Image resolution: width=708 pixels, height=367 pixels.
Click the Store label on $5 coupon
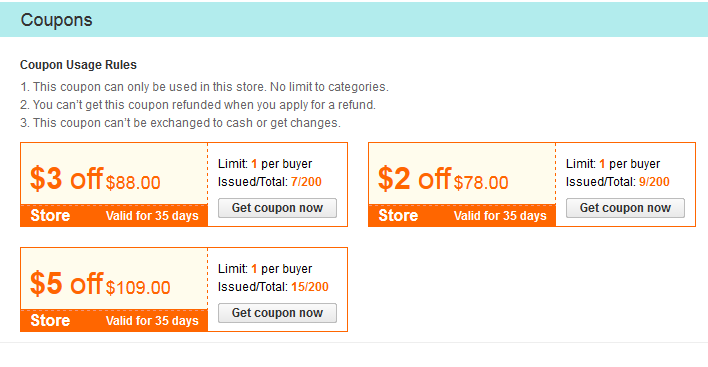click(50, 321)
